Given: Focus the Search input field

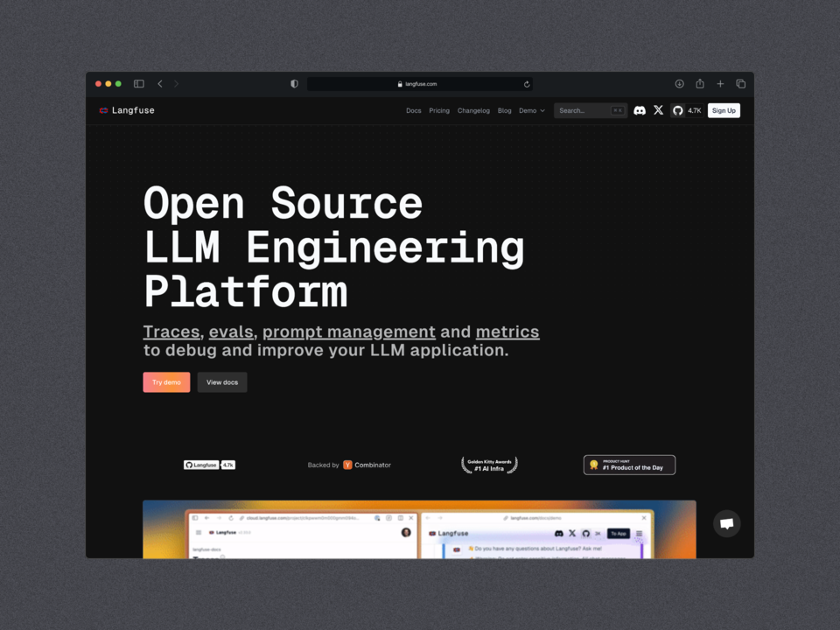Looking at the screenshot, I should [584, 110].
